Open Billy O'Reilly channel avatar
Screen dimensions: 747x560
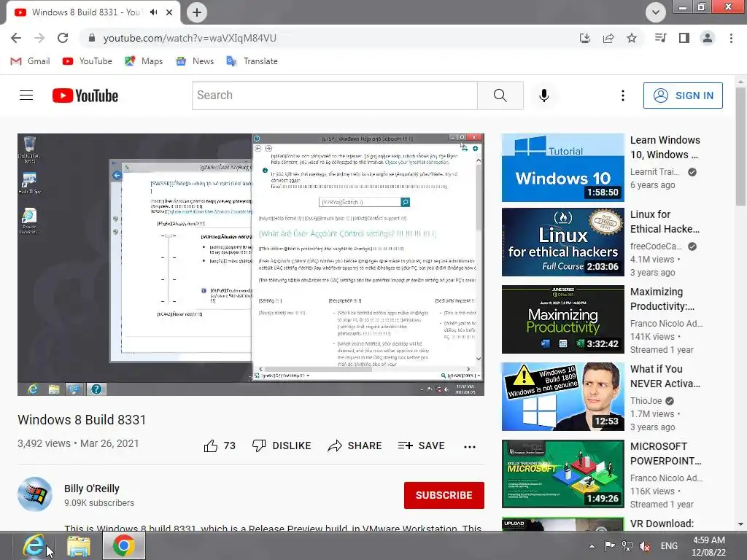35,494
